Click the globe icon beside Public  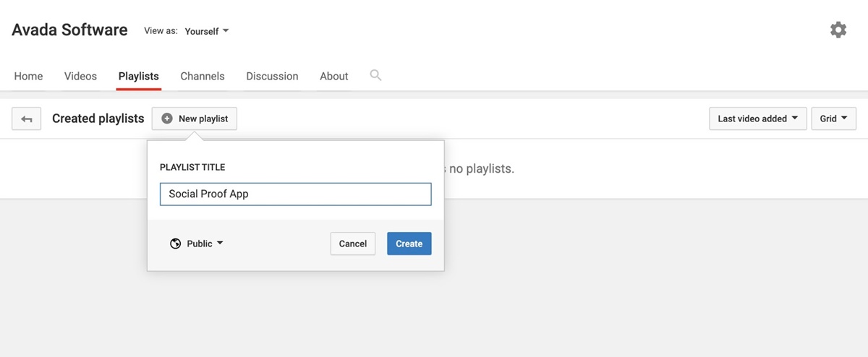(175, 244)
